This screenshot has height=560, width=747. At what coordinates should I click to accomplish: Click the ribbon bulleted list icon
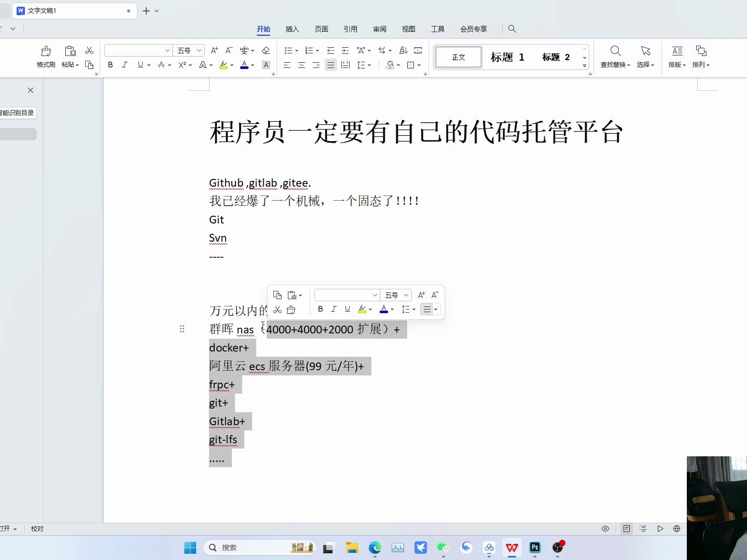point(288,50)
